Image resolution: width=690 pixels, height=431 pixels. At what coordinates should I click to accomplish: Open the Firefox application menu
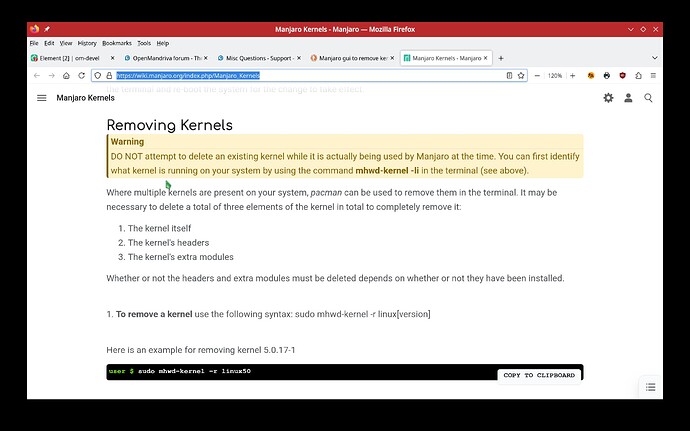coord(653,76)
